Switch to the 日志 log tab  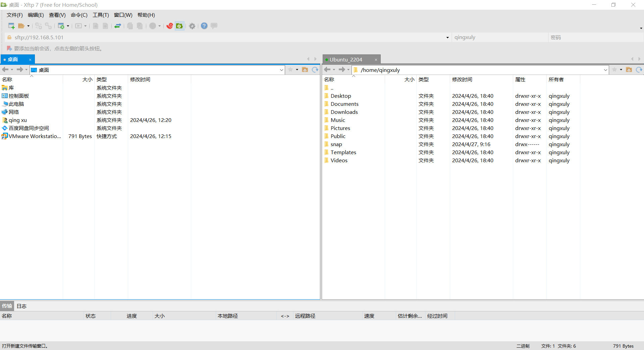[21, 306]
